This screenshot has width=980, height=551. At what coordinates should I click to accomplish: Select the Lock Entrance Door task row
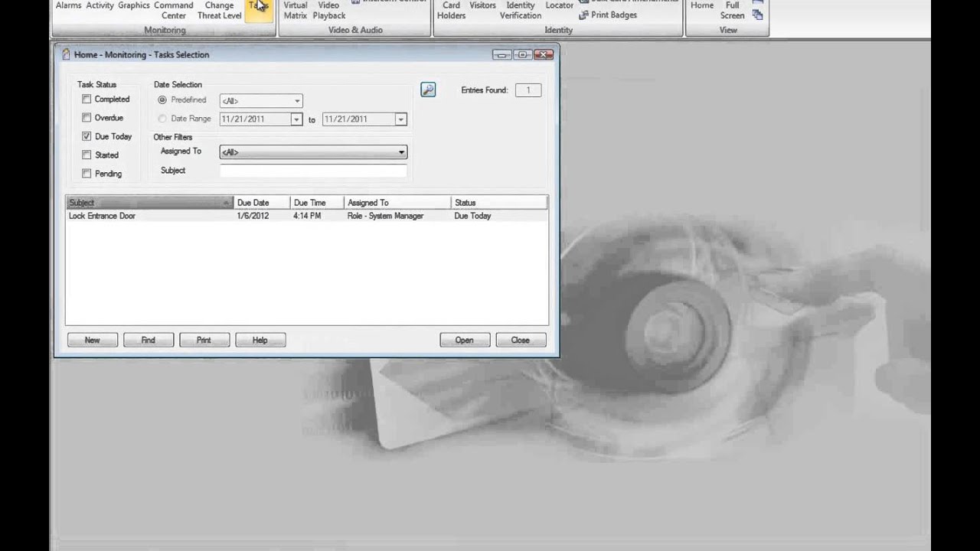click(x=306, y=216)
